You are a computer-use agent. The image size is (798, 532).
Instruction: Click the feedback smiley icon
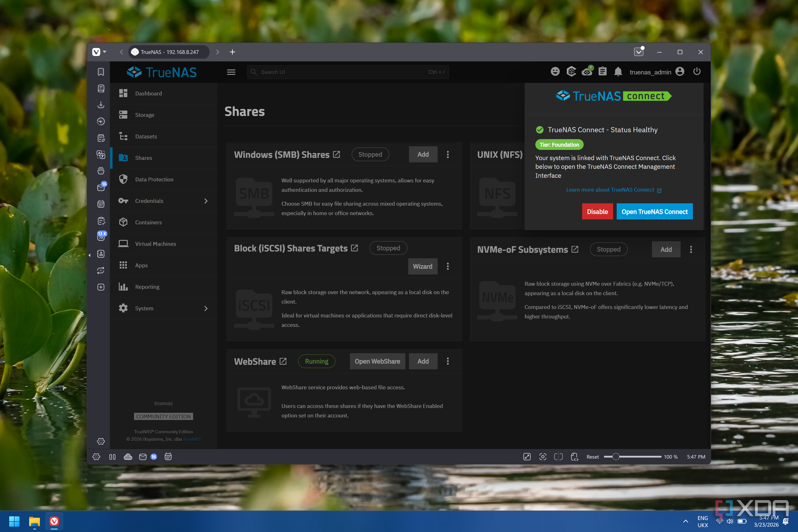point(555,72)
